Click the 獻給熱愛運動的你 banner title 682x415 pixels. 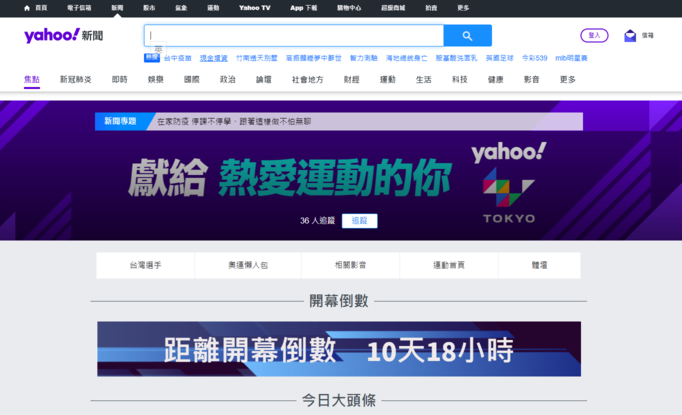[x=289, y=177]
